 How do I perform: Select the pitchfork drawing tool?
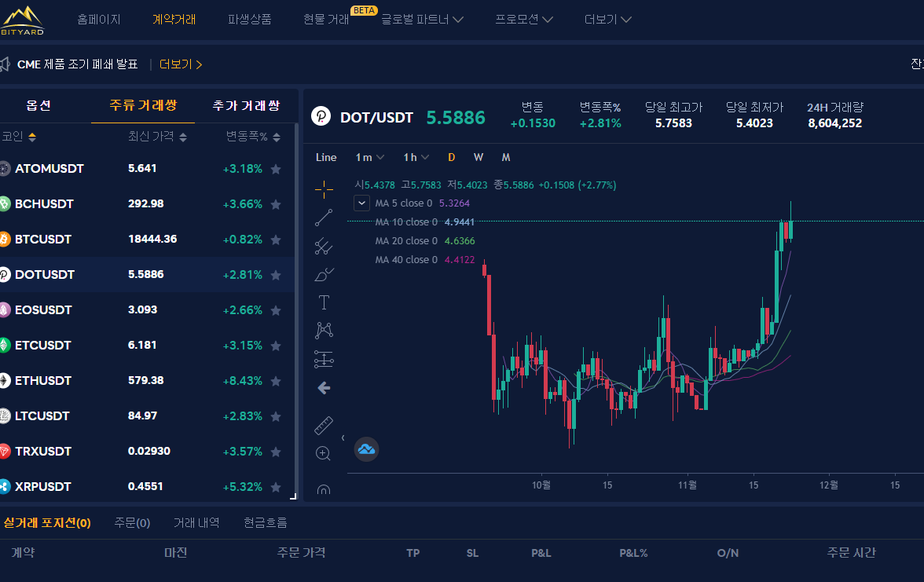[x=324, y=246]
